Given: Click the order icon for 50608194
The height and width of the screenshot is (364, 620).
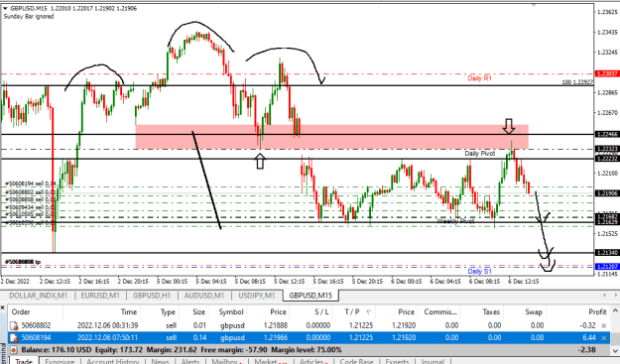Looking at the screenshot, I should tap(14, 338).
